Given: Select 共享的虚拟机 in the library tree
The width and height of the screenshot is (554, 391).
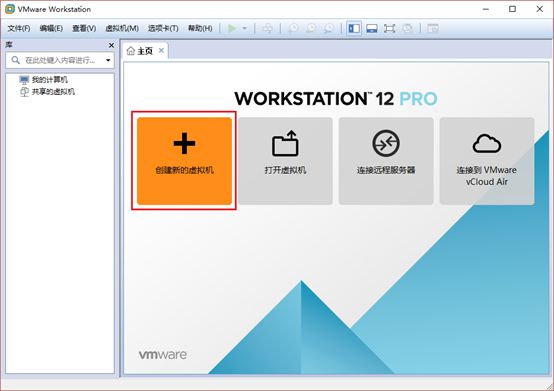Looking at the screenshot, I should (47, 92).
